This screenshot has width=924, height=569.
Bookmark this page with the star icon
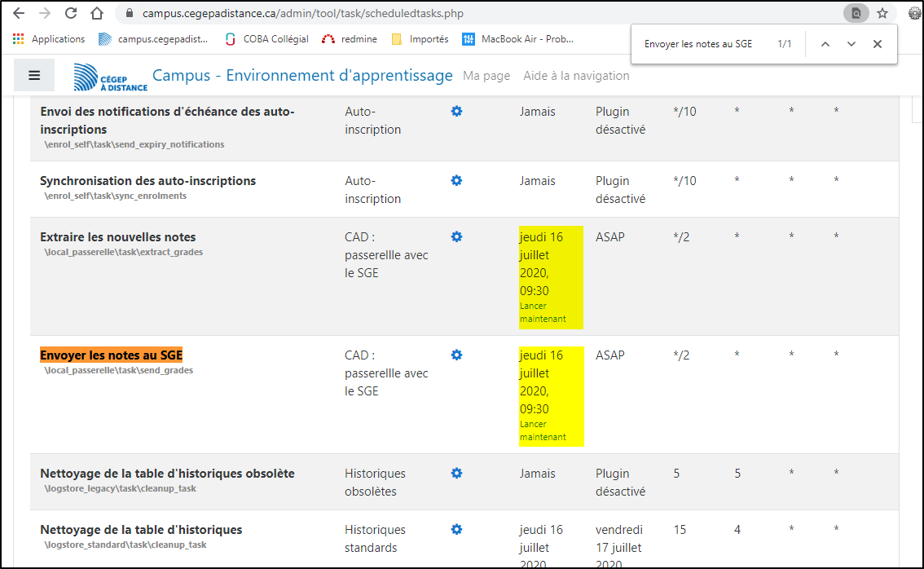coord(882,13)
